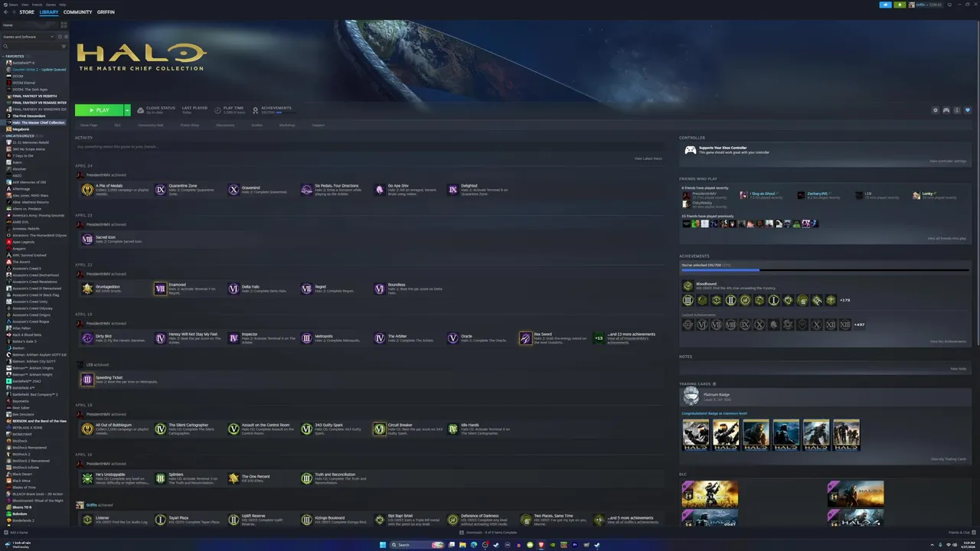This screenshot has width=980, height=551.
Task: Click the recent activity clock icon in sidebar
Action: 59,37
